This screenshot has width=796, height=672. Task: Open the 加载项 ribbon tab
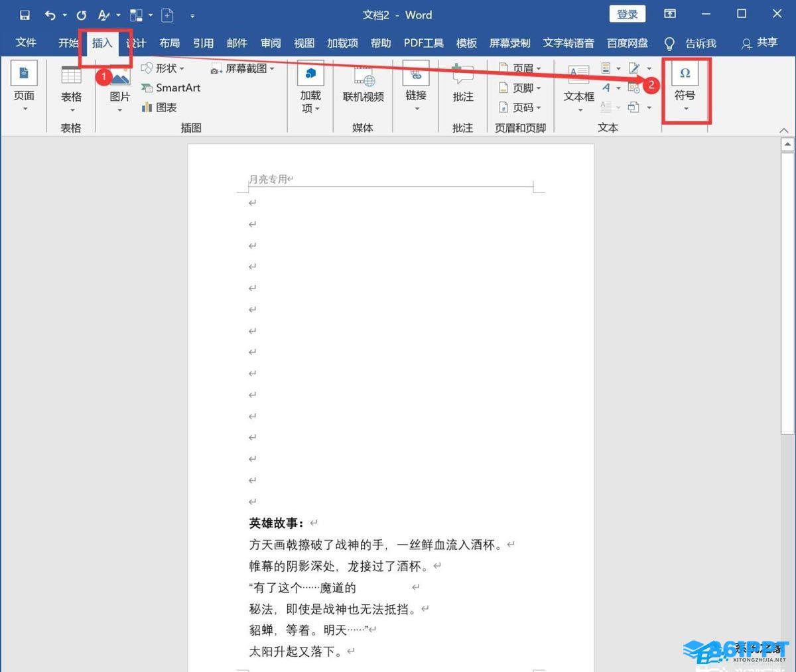[x=342, y=42]
